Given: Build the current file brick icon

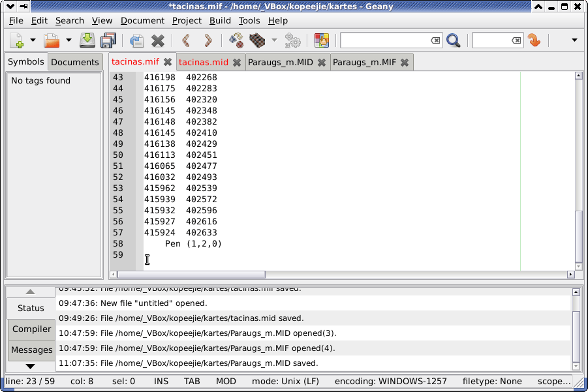Looking at the screenshot, I should click(x=257, y=40).
